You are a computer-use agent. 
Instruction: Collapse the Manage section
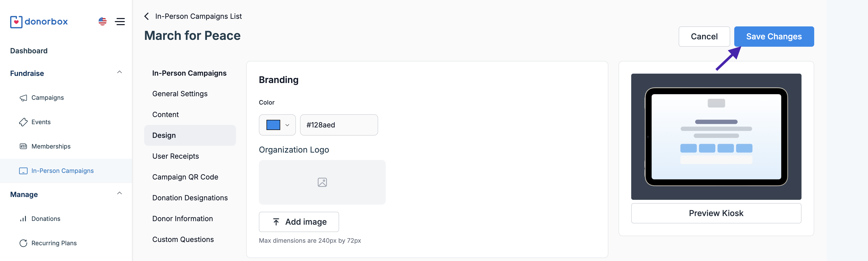click(x=119, y=193)
